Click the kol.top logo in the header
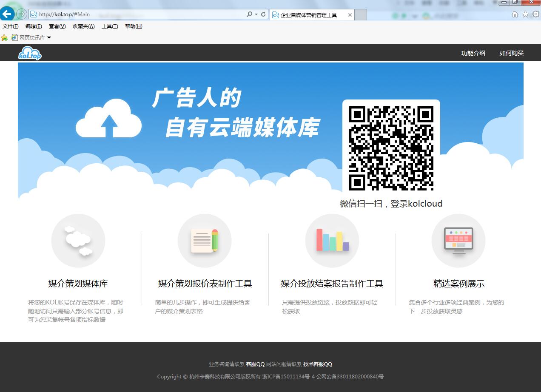This screenshot has width=541, height=392. 30,53
